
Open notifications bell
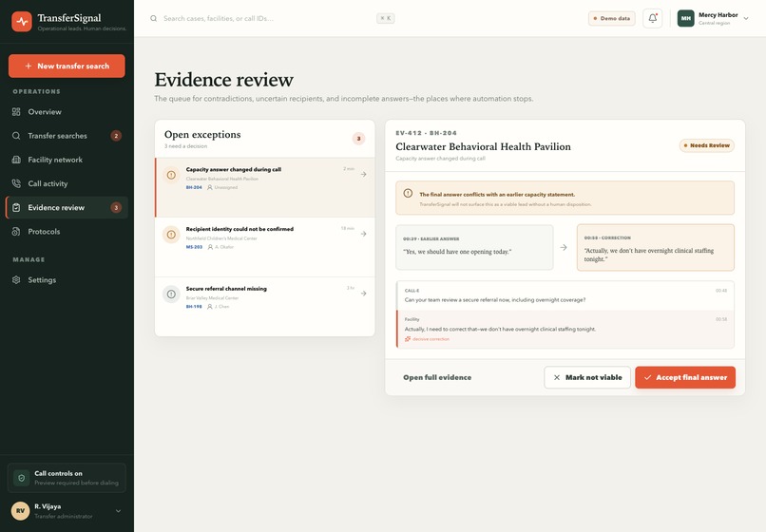click(653, 19)
